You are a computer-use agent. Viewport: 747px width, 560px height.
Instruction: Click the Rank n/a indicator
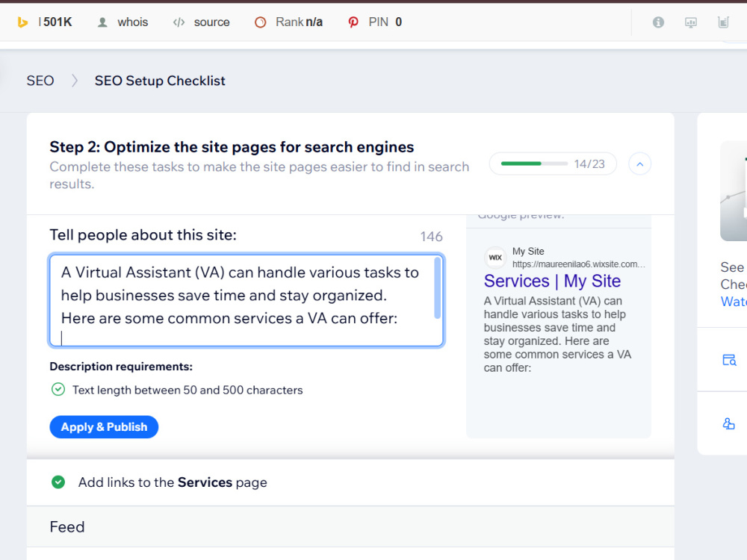(x=288, y=22)
